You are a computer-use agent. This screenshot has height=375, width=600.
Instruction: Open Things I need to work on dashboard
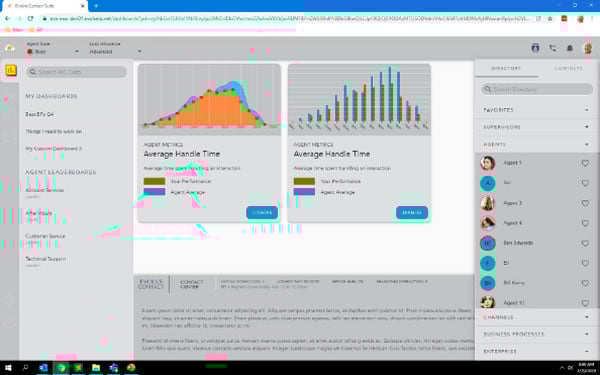54,131
